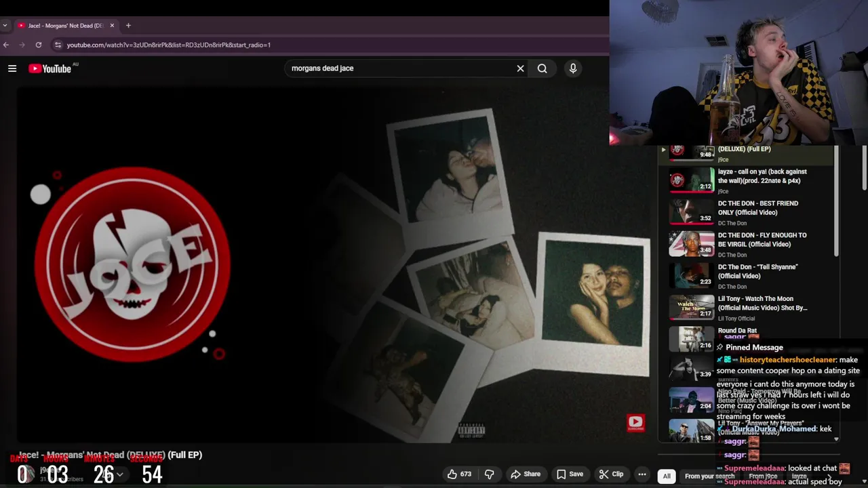868x488 pixels.
Task: Select the Jace! Morgans' Not Dead browser tab
Action: pyautogui.click(x=65, y=26)
